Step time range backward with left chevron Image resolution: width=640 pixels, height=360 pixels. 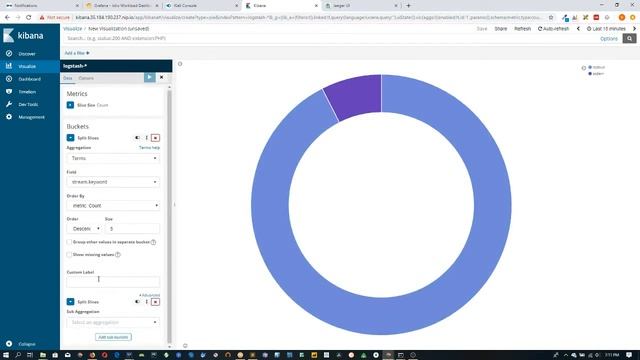578,29
